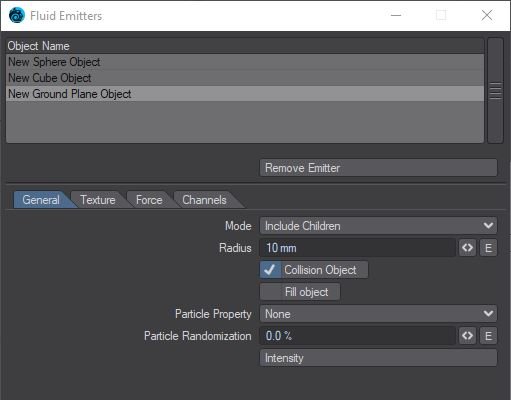Open the Channels tab
Viewport: 511px width, 400px height.
tap(204, 200)
